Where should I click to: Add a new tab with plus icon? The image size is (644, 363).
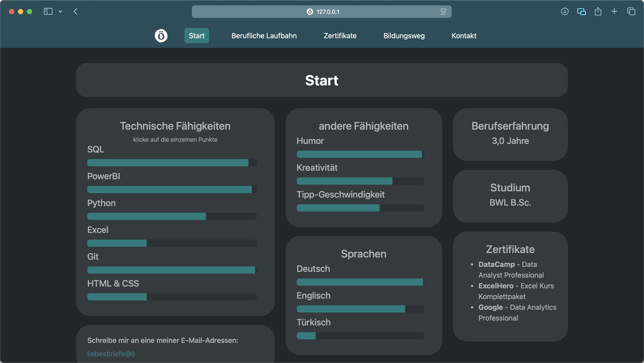pos(614,11)
